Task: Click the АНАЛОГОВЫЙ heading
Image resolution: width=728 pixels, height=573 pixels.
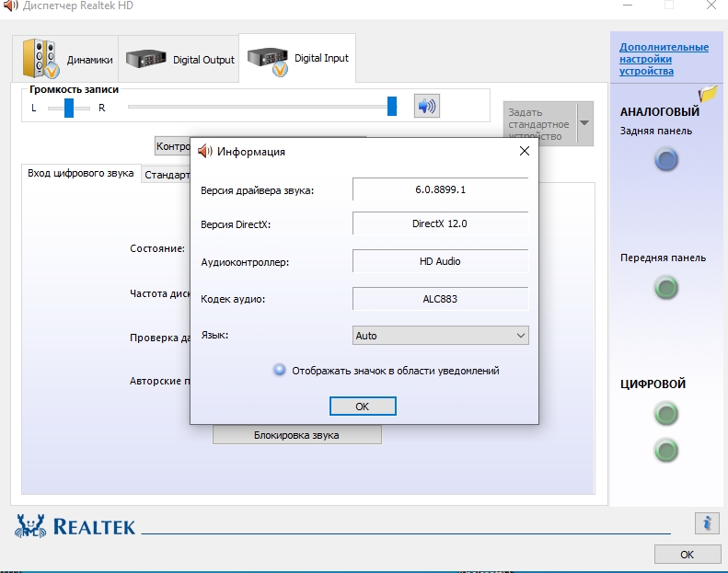Action: 660,112
